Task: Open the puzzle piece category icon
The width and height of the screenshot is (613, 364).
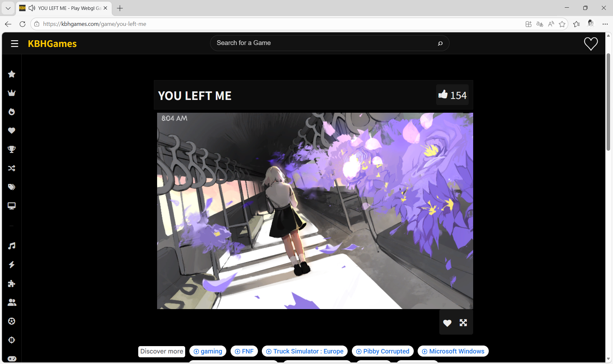Action: coord(12,284)
